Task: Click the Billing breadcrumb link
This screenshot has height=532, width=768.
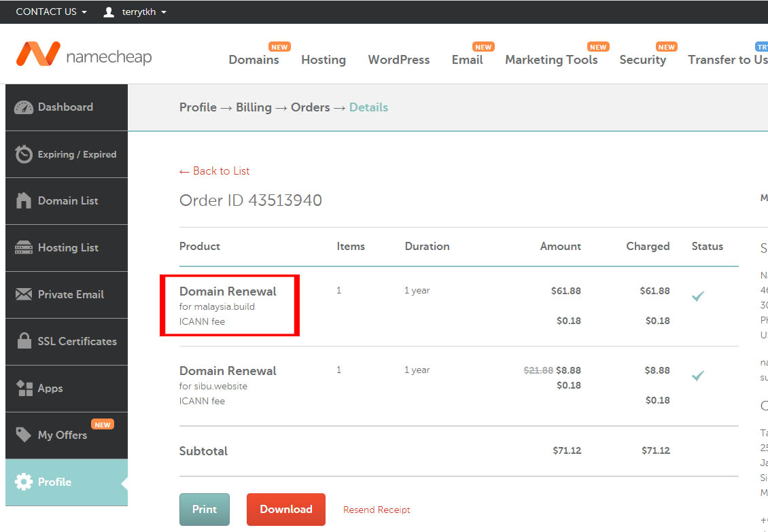Action: (254, 107)
